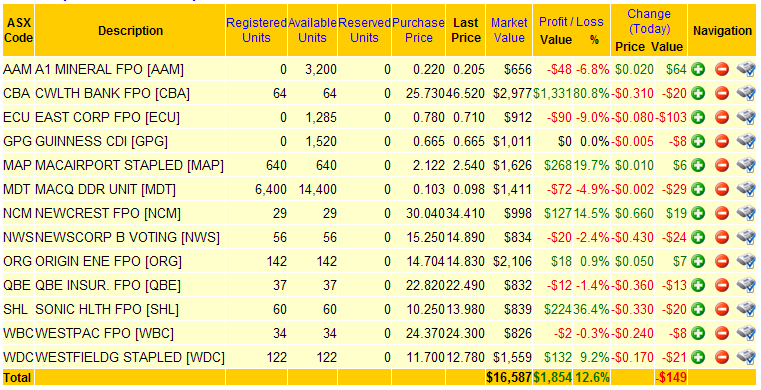Image resolution: width=761 pixels, height=390 pixels.
Task: Select MACQ DDR UNIT [MDT] description
Action: pyautogui.click(x=105, y=189)
